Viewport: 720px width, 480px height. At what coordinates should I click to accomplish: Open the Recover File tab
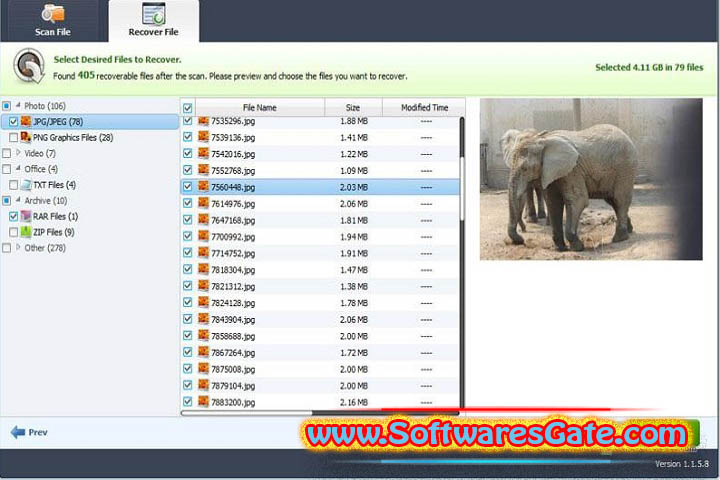coord(153,21)
